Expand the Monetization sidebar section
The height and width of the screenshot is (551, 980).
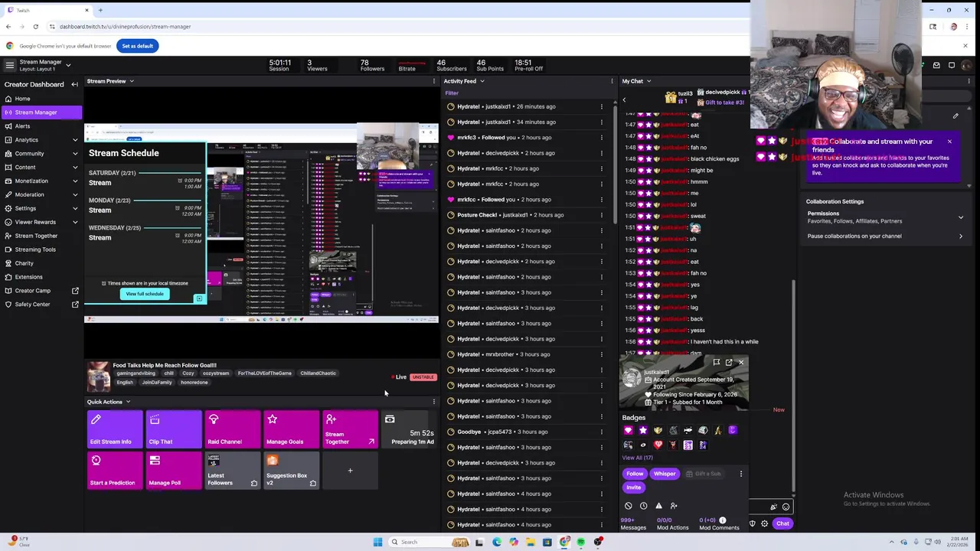coord(75,181)
